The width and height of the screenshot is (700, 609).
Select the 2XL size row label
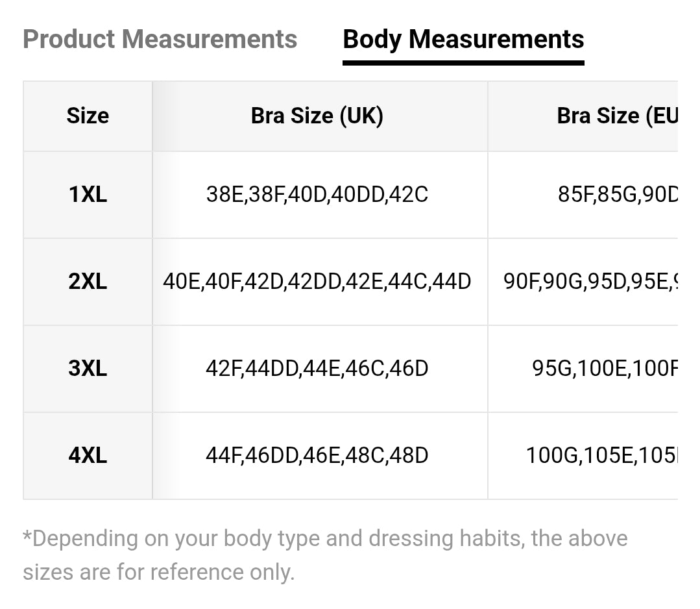(x=88, y=282)
